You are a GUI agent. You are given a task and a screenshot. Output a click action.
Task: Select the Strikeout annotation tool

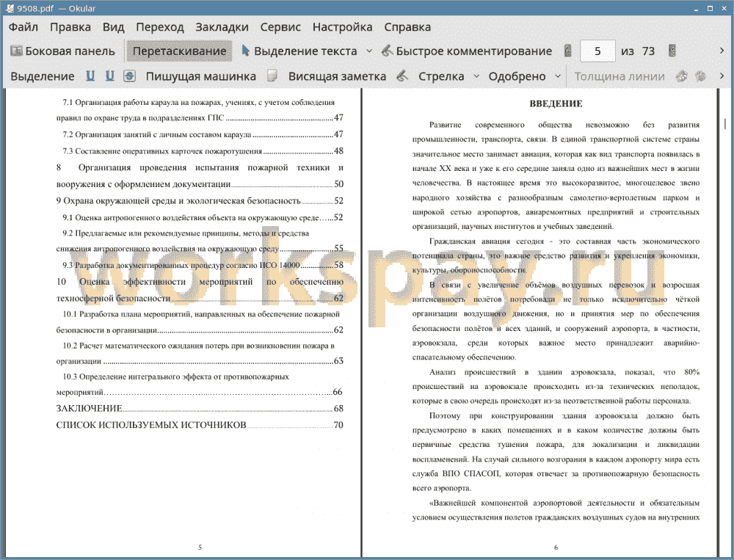point(130,76)
